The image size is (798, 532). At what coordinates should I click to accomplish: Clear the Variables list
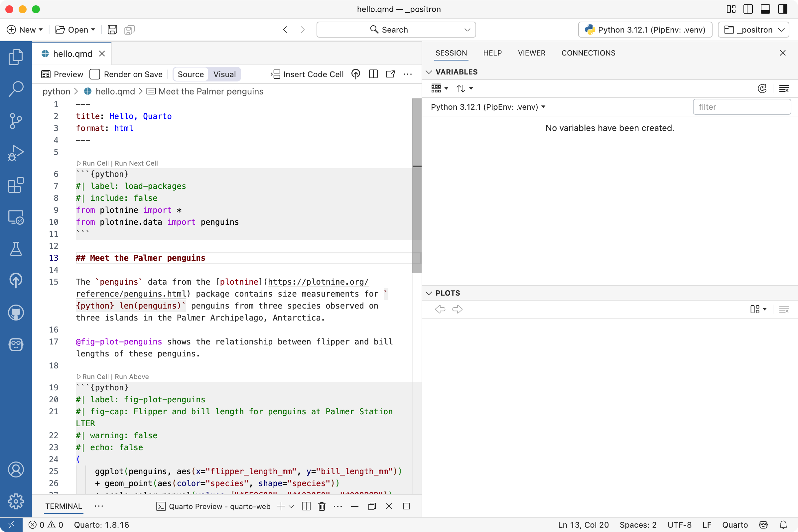(x=784, y=88)
